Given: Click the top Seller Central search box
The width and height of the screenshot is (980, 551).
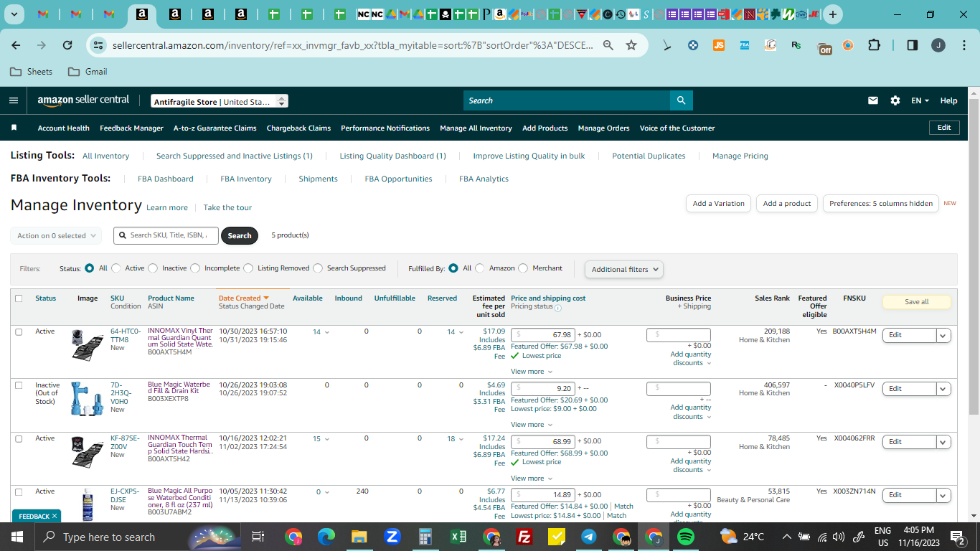Looking at the screenshot, I should [567, 100].
